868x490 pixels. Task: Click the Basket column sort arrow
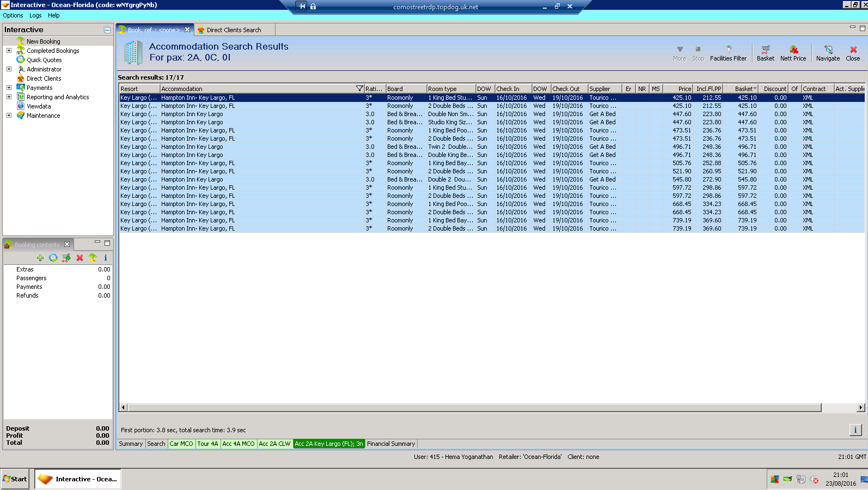tap(755, 89)
